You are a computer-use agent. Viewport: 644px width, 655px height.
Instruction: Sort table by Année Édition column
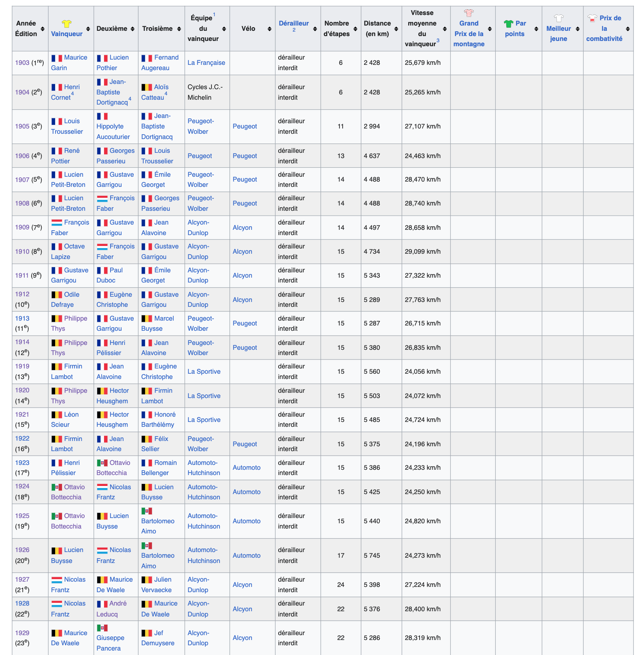click(43, 29)
